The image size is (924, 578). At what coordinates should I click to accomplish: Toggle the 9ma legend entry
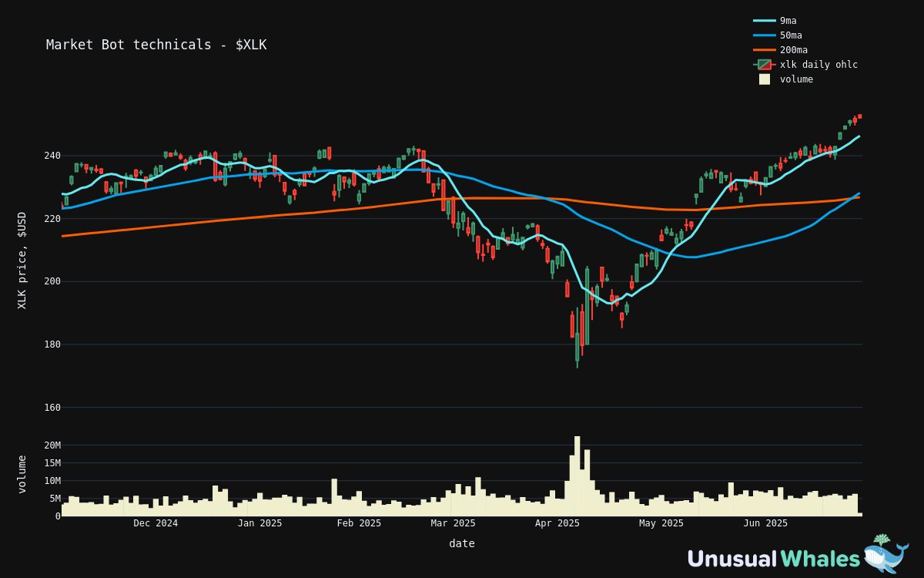pos(775,21)
